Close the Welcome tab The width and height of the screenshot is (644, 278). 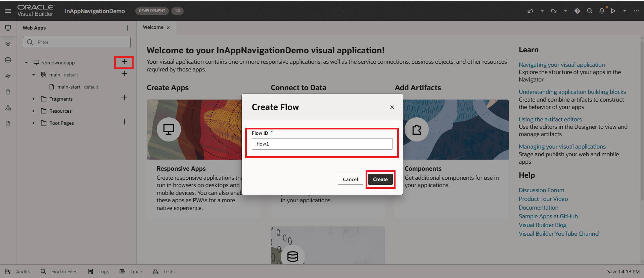[168, 28]
